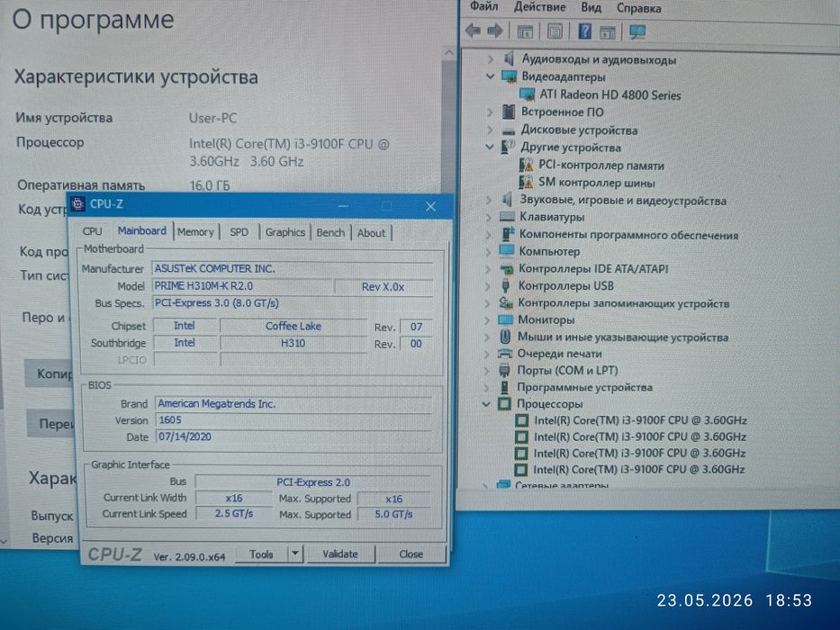Click the Settings scrollbar up arrow
The image size is (840, 630).
click(449, 52)
